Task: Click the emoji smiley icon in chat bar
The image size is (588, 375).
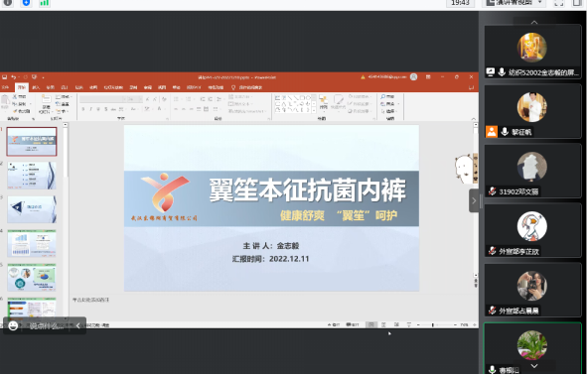Action: tap(13, 326)
